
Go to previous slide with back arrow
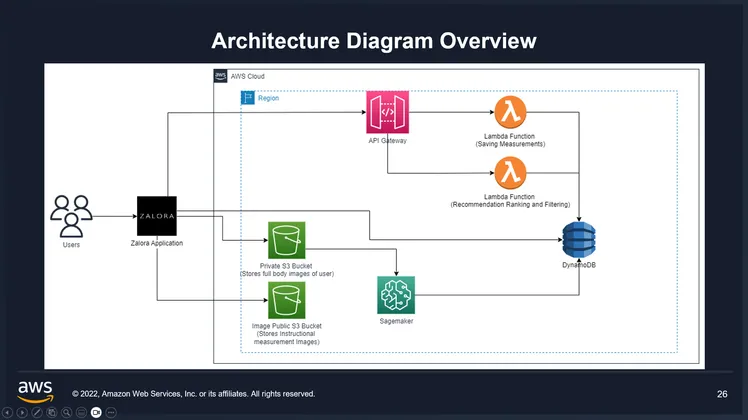point(7,412)
